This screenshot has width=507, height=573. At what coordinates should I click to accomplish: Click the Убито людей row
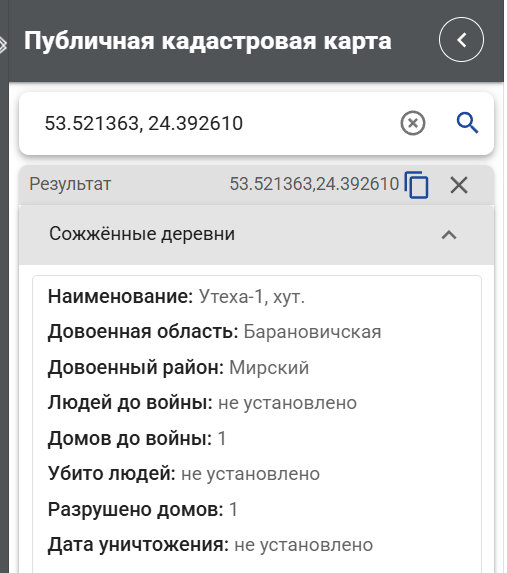tap(184, 474)
